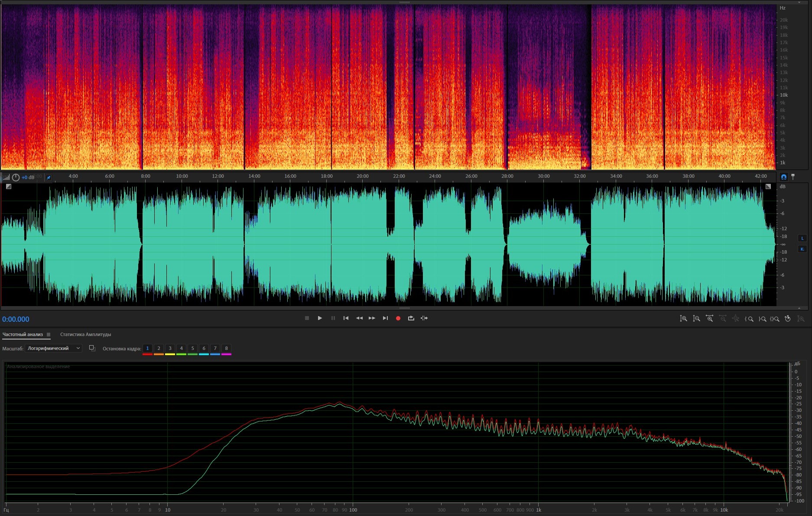Click the +0 dB volume knob
This screenshot has width=812, height=516.
pos(16,177)
